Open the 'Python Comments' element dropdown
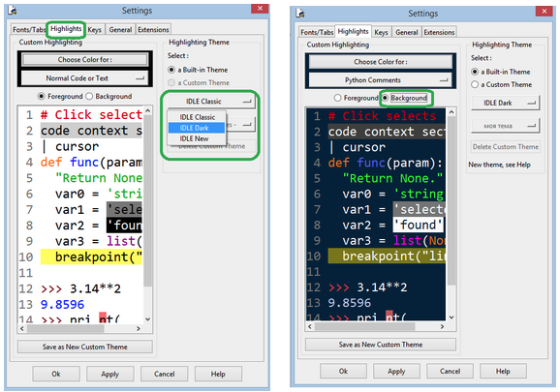 pyautogui.click(x=381, y=80)
